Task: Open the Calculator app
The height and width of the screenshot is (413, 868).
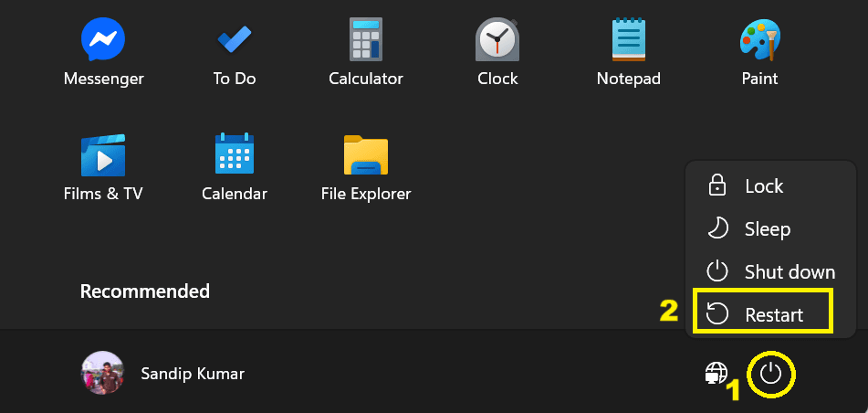Action: (x=366, y=52)
